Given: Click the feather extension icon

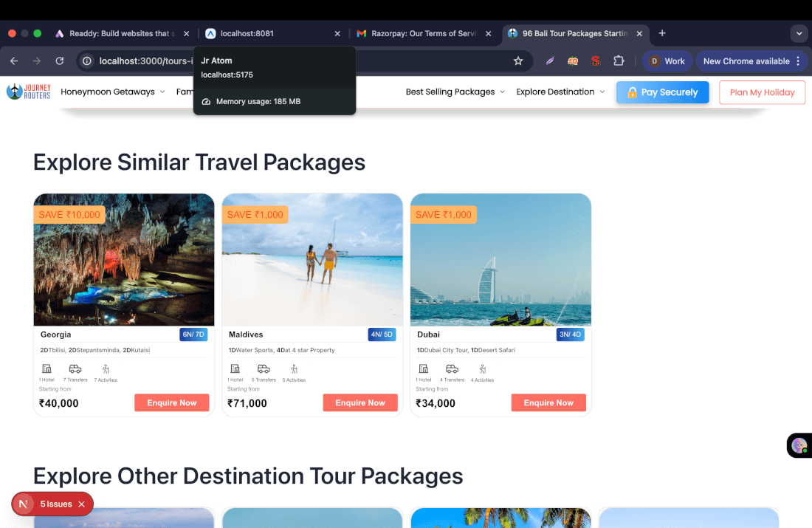Looking at the screenshot, I should point(550,61).
